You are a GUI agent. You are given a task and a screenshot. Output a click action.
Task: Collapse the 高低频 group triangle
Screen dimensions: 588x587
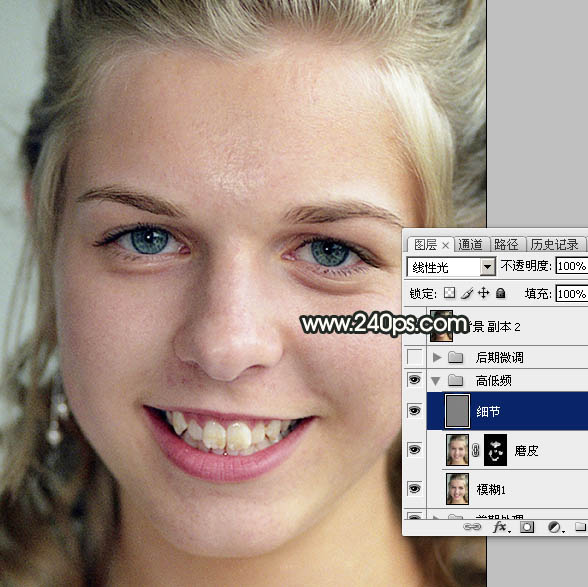436,381
